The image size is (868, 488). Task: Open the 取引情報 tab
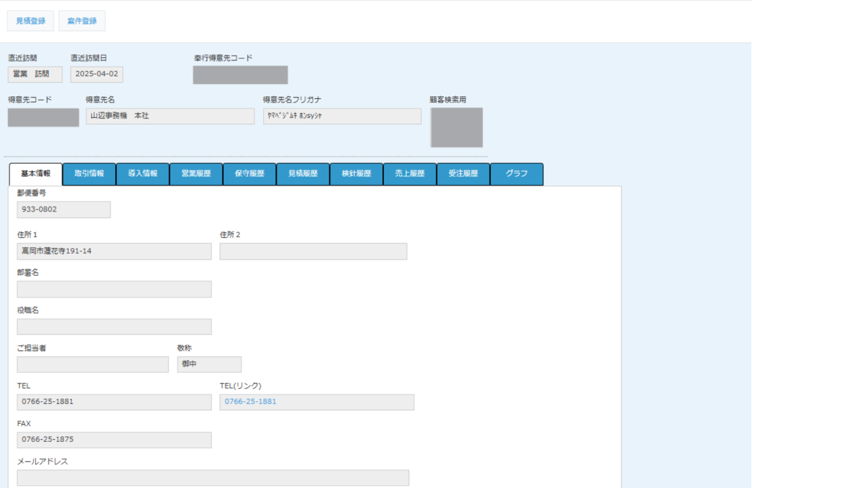point(90,174)
